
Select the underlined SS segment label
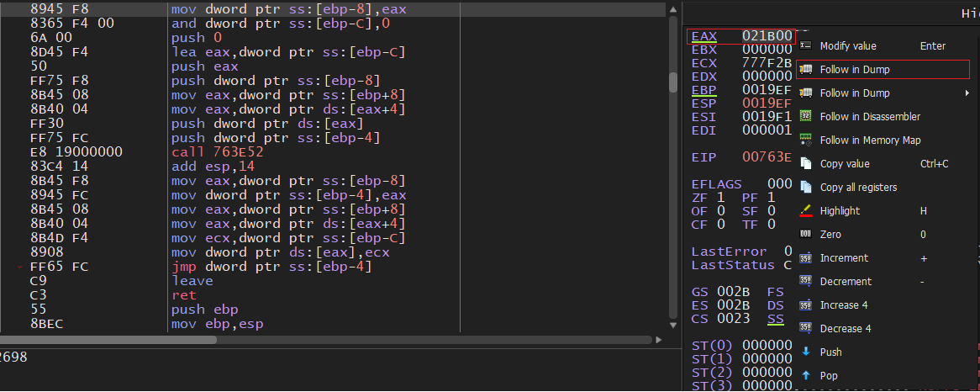click(x=775, y=319)
